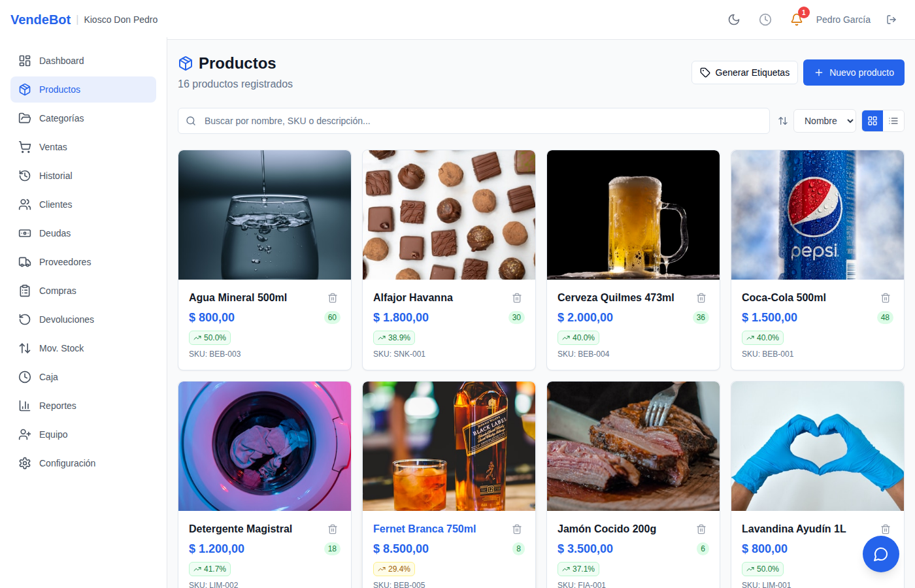Image resolution: width=915 pixels, height=588 pixels.
Task: Open Caja in sidebar
Action: coord(83,377)
